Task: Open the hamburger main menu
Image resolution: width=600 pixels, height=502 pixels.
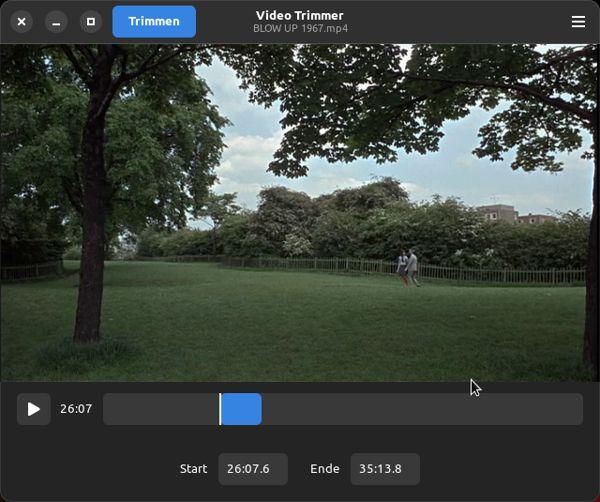Action: (x=578, y=21)
